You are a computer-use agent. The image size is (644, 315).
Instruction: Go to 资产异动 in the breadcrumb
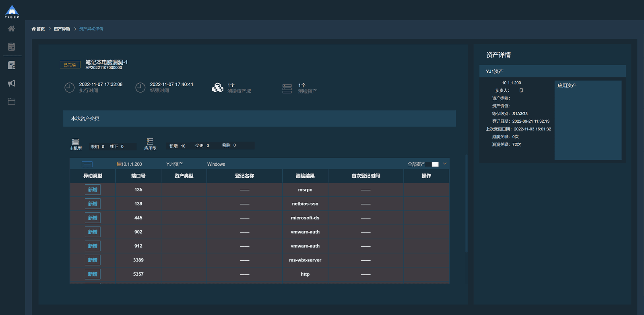tap(62, 29)
